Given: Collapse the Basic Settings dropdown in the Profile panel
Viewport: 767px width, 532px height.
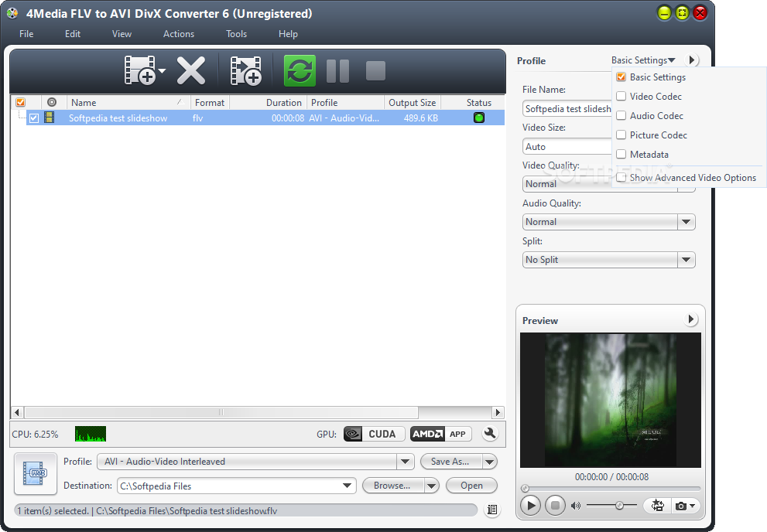Looking at the screenshot, I should point(643,60).
